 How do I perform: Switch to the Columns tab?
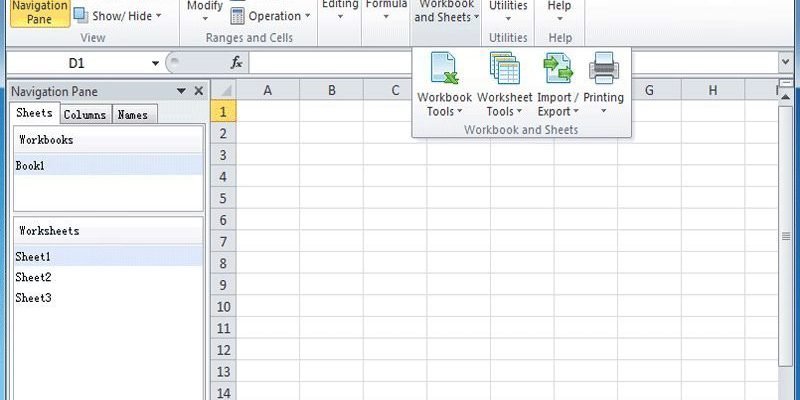click(85, 115)
